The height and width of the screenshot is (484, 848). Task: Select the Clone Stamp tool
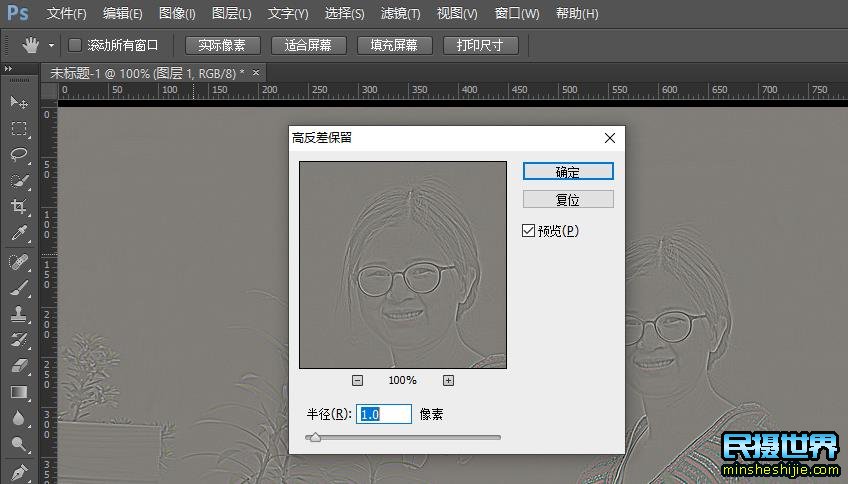point(19,314)
